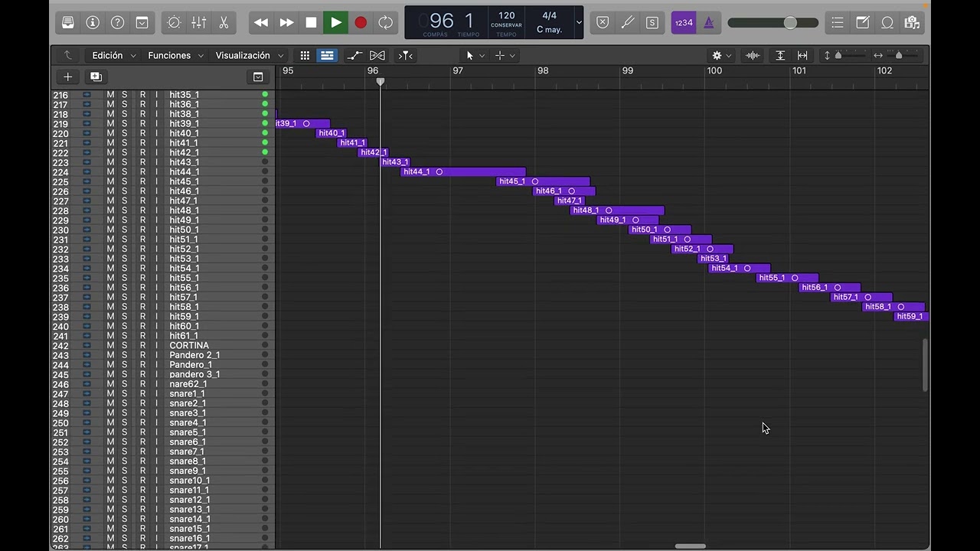The height and width of the screenshot is (551, 980).
Task: Switch to grid view icon
Action: [x=305, y=55]
